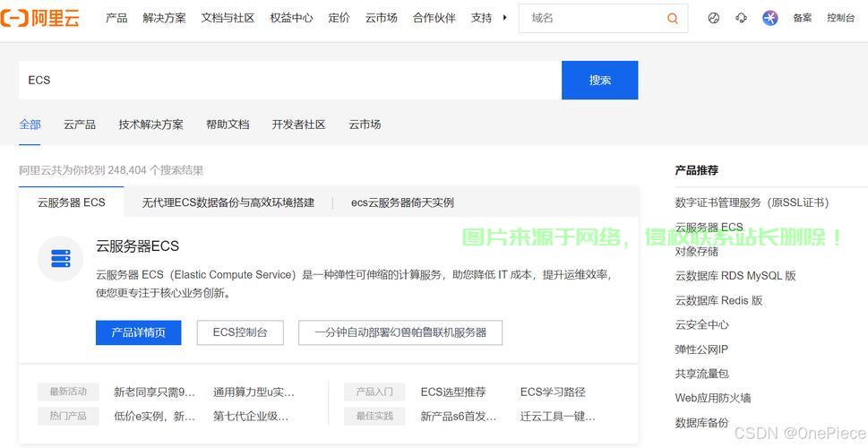This screenshot has height=448, width=868.
Task: Click the orange search magnifier icon
Action: pos(673,18)
